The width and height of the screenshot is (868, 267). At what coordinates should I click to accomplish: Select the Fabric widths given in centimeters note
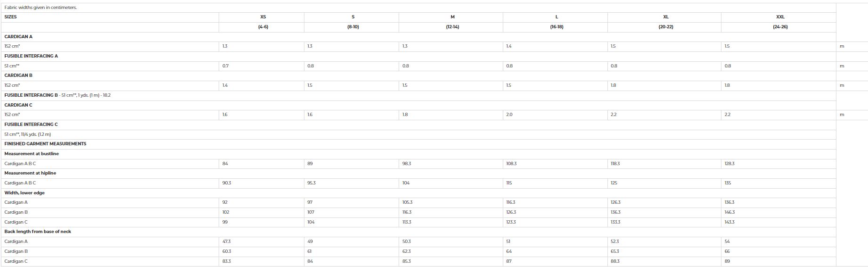click(41, 8)
